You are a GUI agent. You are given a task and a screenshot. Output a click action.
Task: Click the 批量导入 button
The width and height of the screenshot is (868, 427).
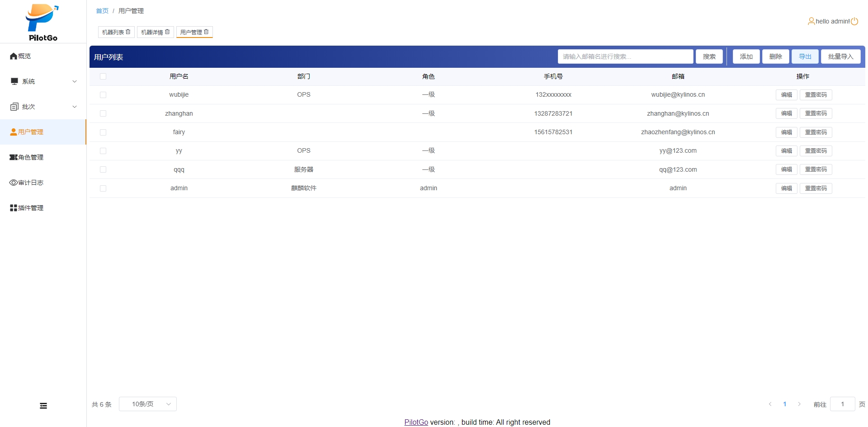pos(840,56)
